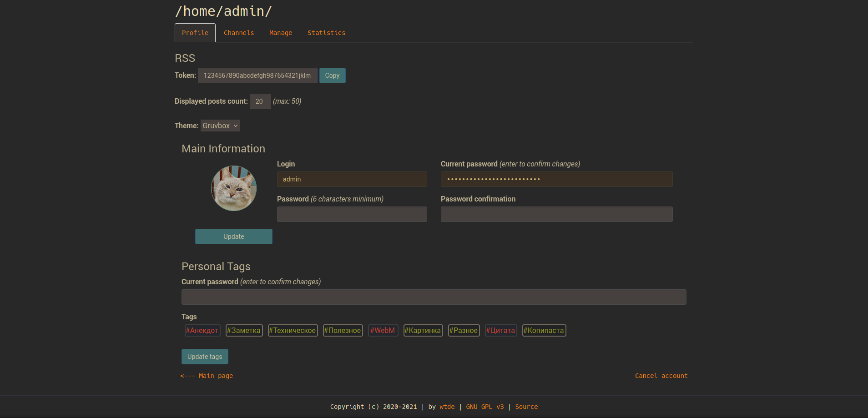Open the GNU GPL v3 link
The image size is (868, 418).
[x=485, y=407]
